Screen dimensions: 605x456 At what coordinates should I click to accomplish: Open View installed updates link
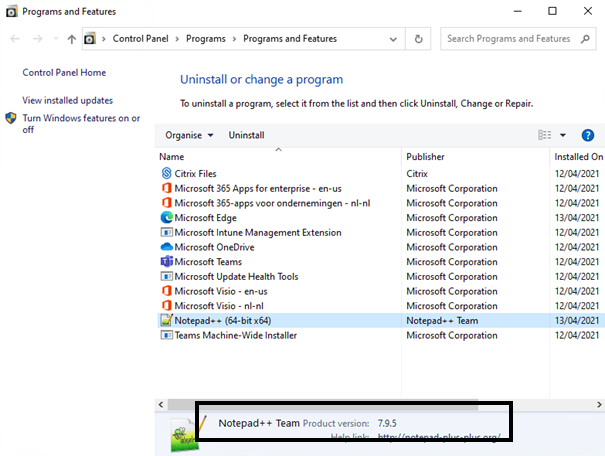(68, 100)
